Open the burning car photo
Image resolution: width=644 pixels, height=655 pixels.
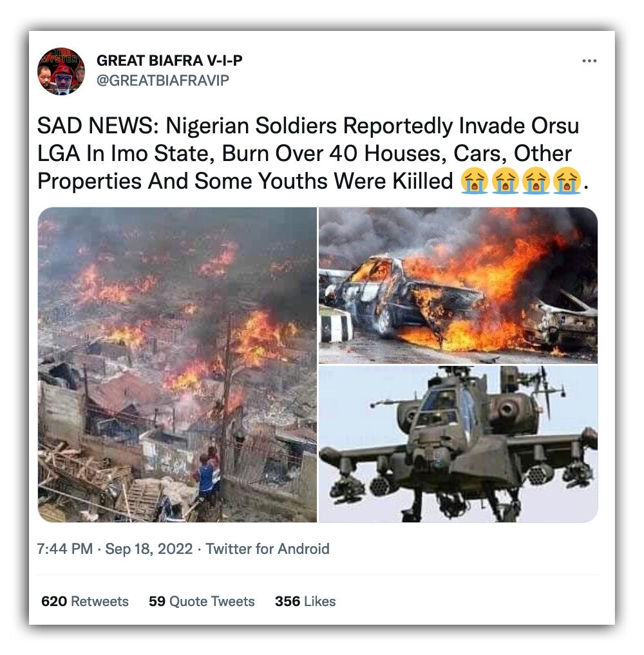point(458,285)
